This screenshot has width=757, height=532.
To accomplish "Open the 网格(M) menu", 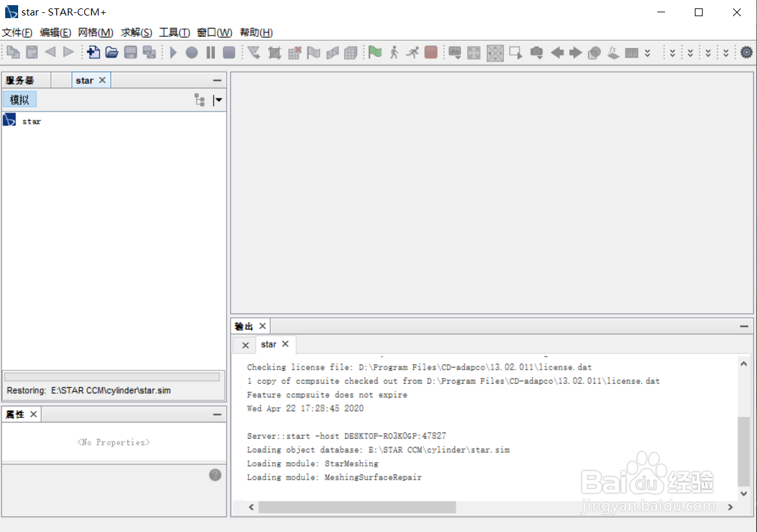I will coord(96,32).
